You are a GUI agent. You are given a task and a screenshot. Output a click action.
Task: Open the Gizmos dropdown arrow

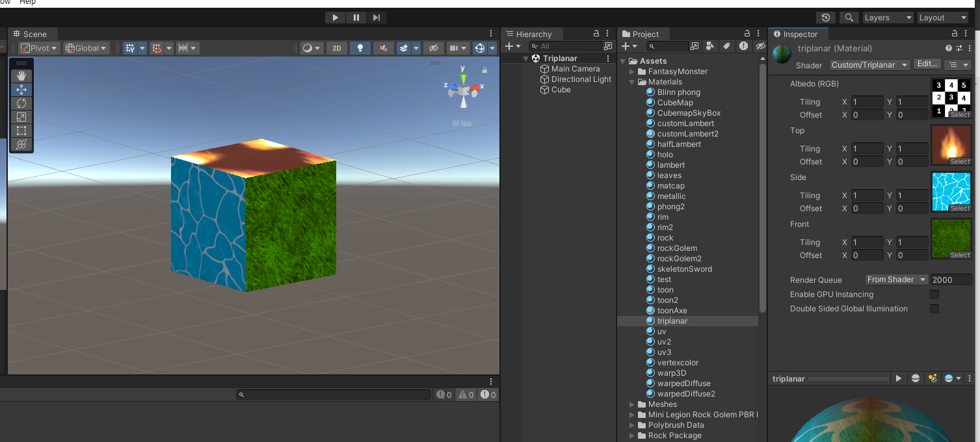492,48
